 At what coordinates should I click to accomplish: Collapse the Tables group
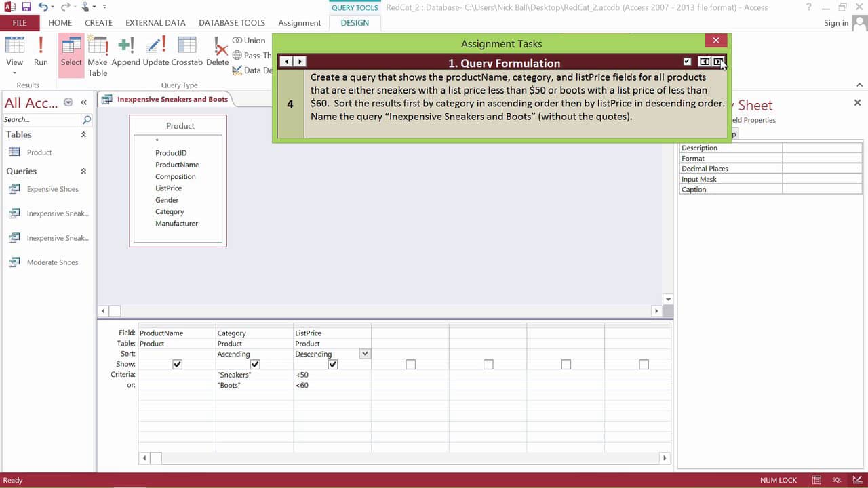pyautogui.click(x=83, y=135)
